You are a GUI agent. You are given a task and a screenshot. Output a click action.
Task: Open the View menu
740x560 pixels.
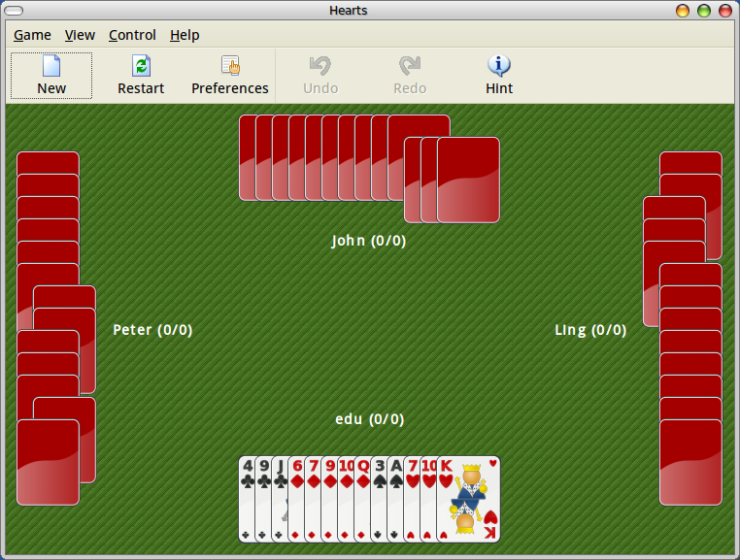coord(80,35)
